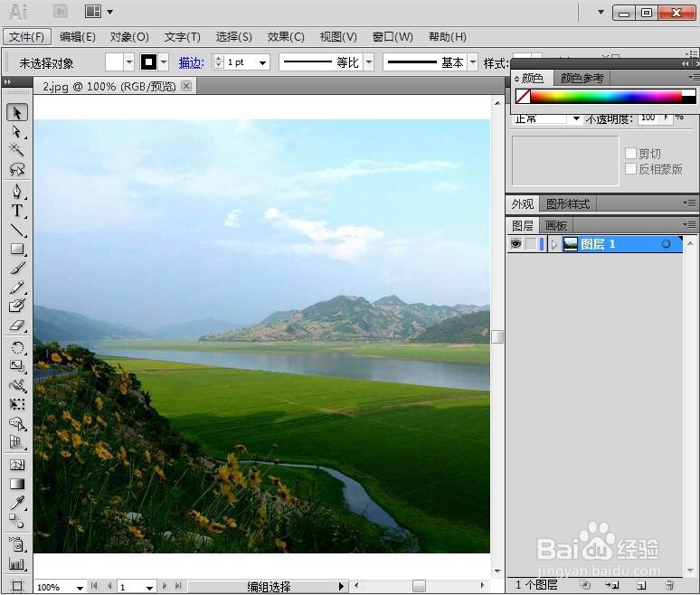
Task: Switch to the 颜色参考 tab
Action: (x=582, y=78)
